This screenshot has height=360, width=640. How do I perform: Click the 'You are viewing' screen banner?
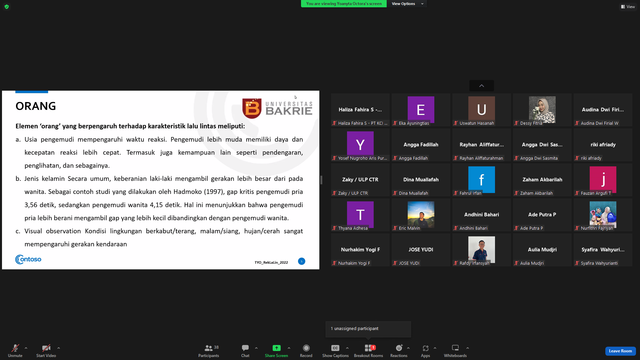344,4
